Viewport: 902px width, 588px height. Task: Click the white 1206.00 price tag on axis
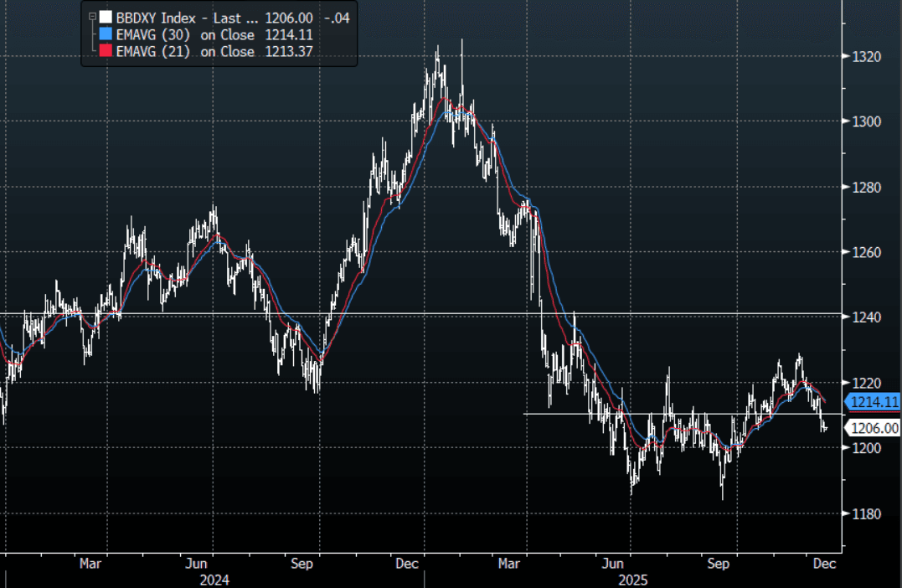point(874,428)
